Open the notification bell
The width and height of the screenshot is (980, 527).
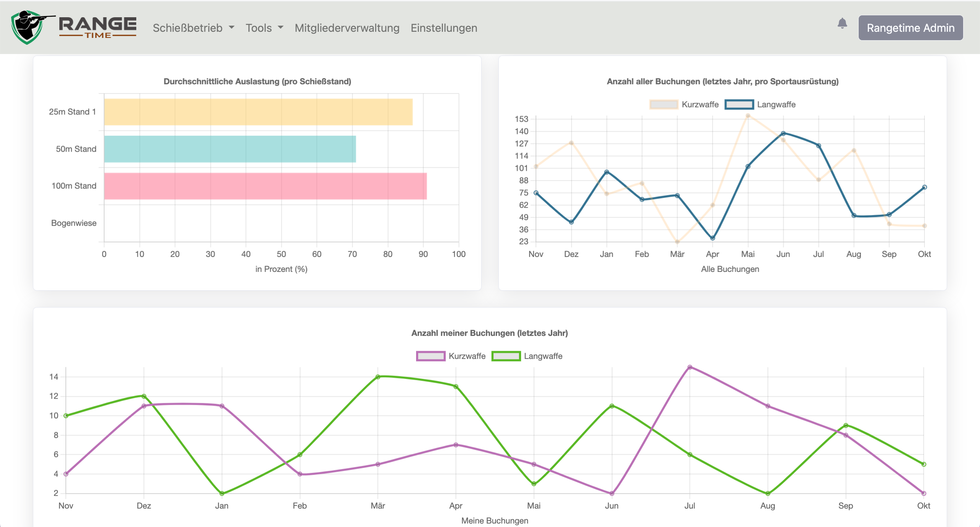[x=842, y=24]
